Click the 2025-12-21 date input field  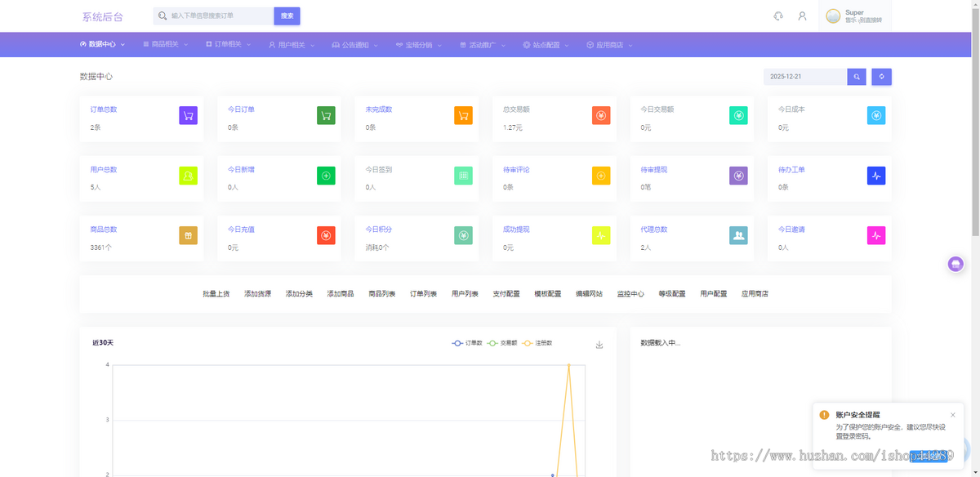(x=804, y=77)
